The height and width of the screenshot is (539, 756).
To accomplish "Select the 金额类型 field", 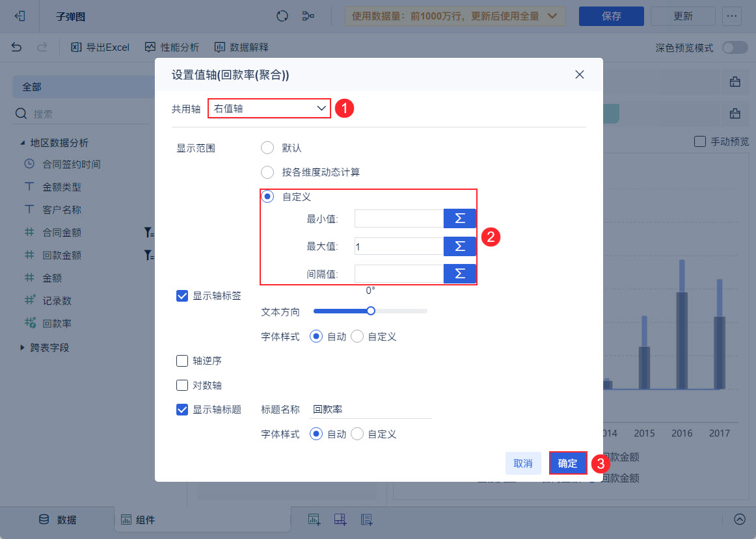I will [x=62, y=187].
